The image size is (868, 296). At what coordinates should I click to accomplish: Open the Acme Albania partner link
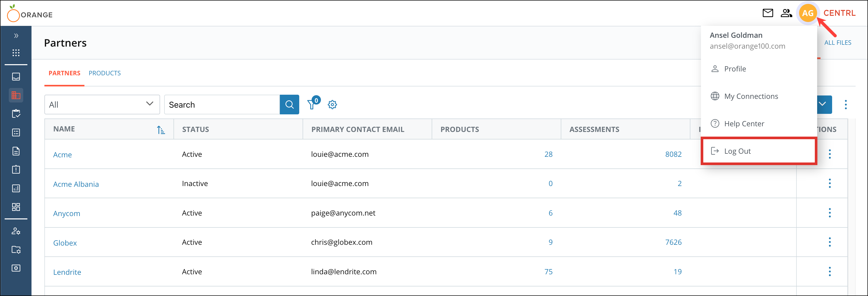click(76, 184)
